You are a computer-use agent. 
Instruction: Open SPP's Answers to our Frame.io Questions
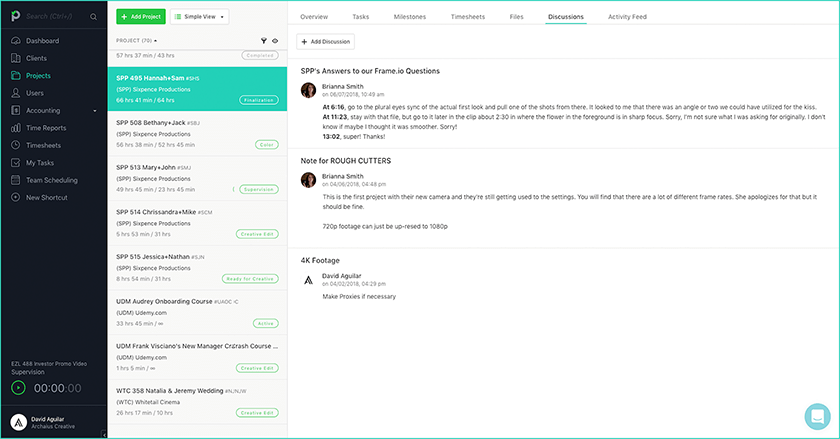click(x=370, y=71)
